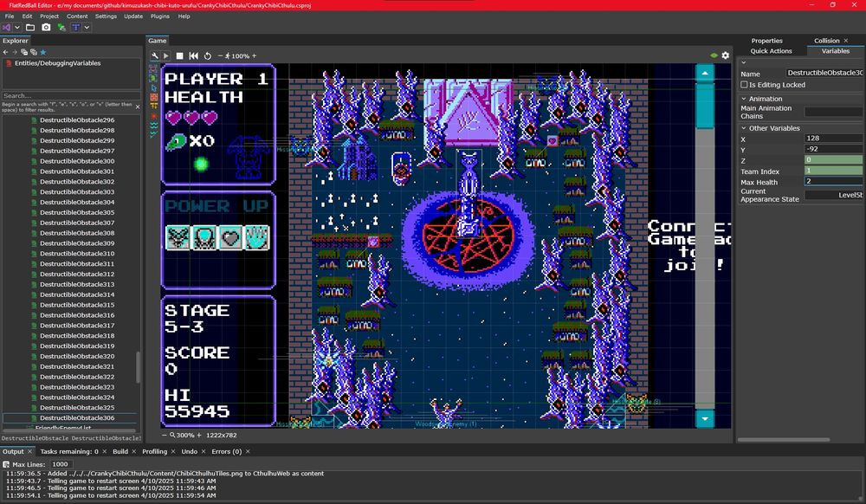
Task: Increase game speed with plus button
Action: tap(254, 55)
